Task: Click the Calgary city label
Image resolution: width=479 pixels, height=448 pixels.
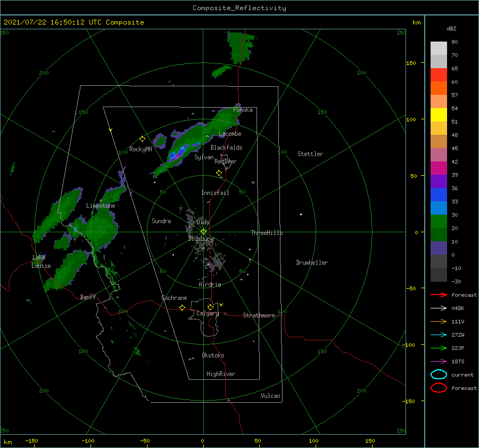Action: point(208,313)
